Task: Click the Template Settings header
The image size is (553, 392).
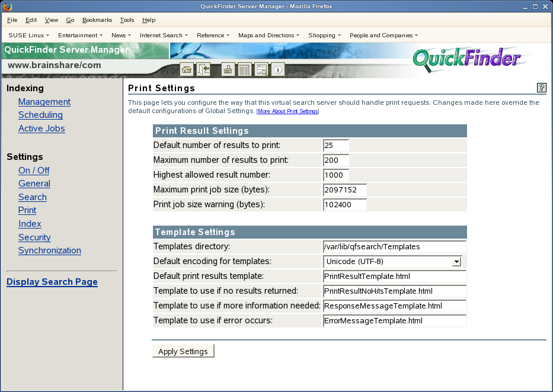Action: 310,232
